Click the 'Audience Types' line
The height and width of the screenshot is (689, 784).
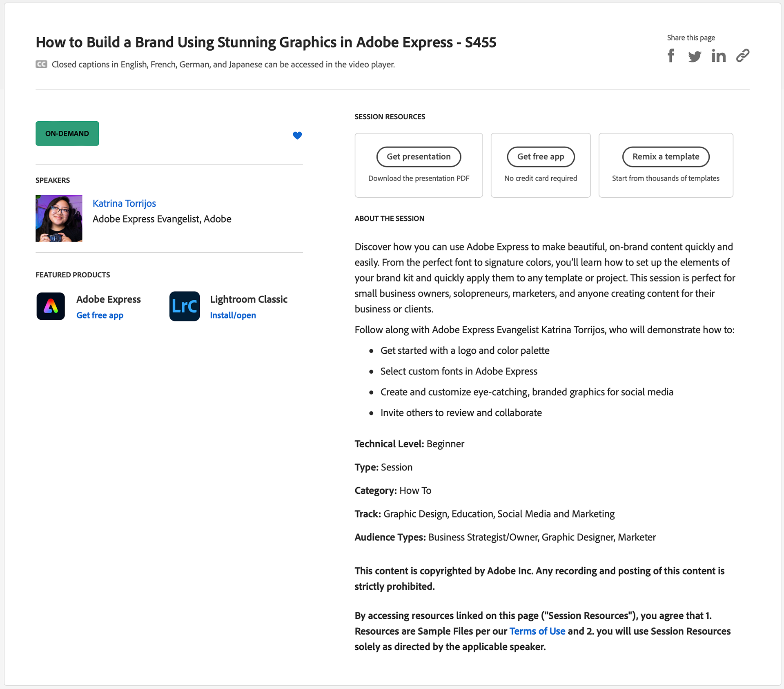coord(505,537)
